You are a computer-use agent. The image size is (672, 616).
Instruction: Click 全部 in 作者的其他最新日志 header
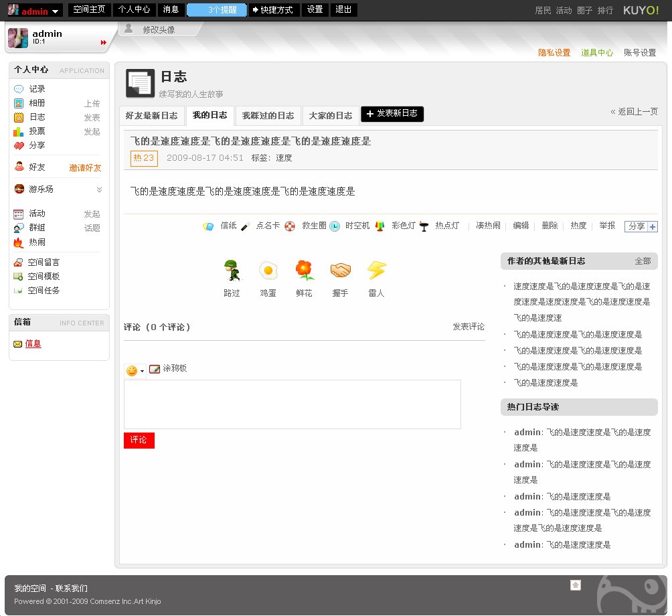tap(643, 261)
